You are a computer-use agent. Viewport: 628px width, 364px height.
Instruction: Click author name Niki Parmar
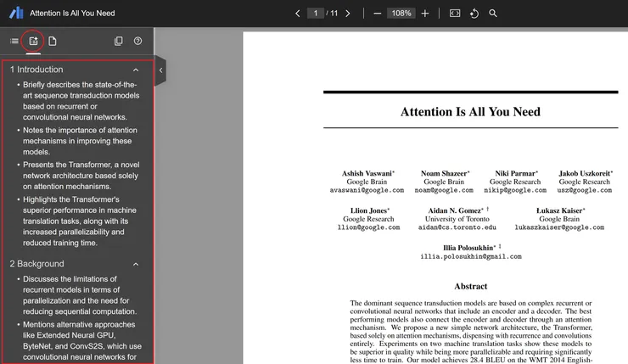[x=516, y=173]
